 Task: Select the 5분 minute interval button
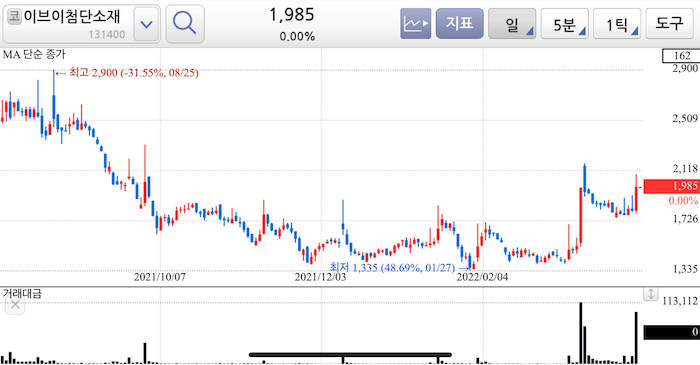[x=565, y=24]
